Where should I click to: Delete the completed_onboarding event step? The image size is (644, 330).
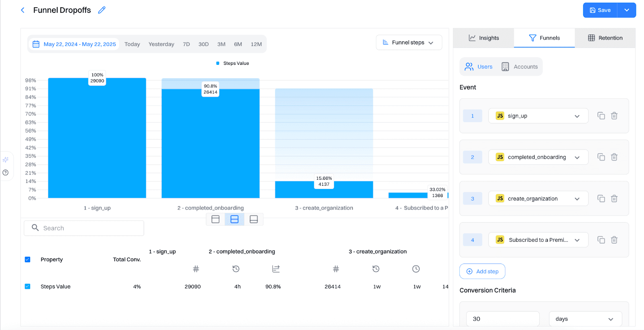[x=614, y=157]
